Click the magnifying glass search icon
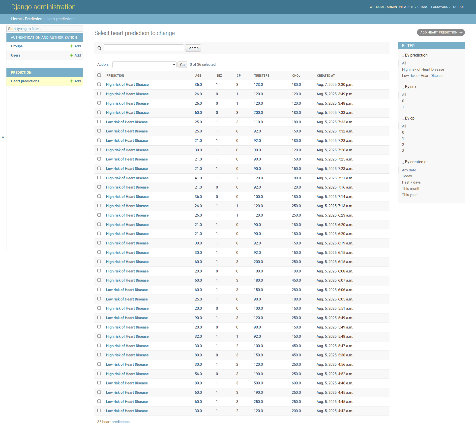This screenshot has width=476, height=448. pos(99,48)
